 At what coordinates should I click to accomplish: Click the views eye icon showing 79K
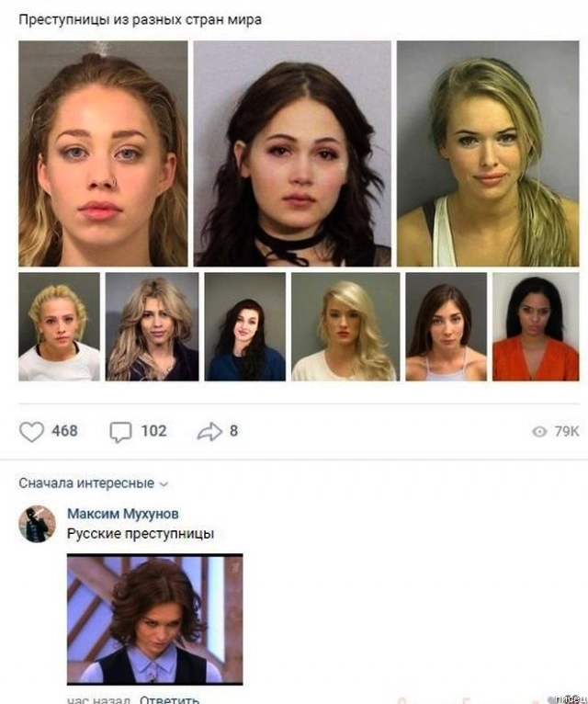[539, 431]
